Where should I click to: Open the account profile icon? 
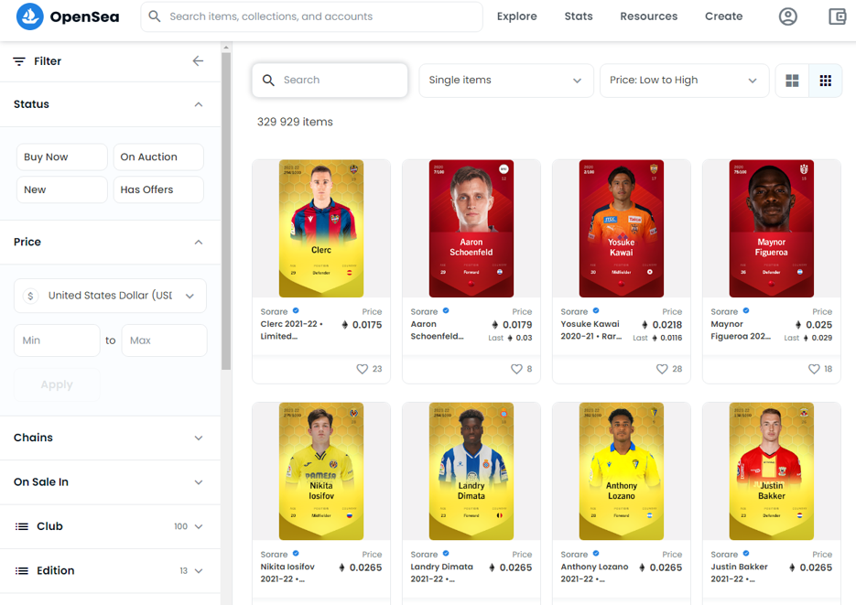pos(787,16)
